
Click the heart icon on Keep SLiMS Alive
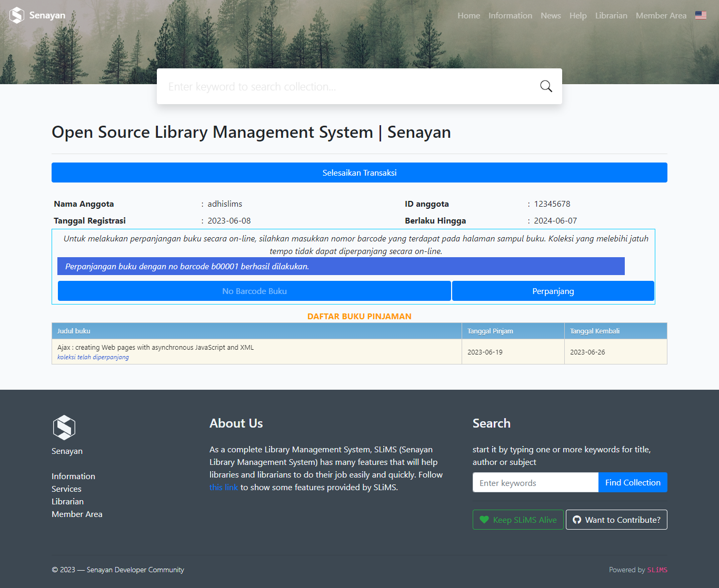coord(484,520)
